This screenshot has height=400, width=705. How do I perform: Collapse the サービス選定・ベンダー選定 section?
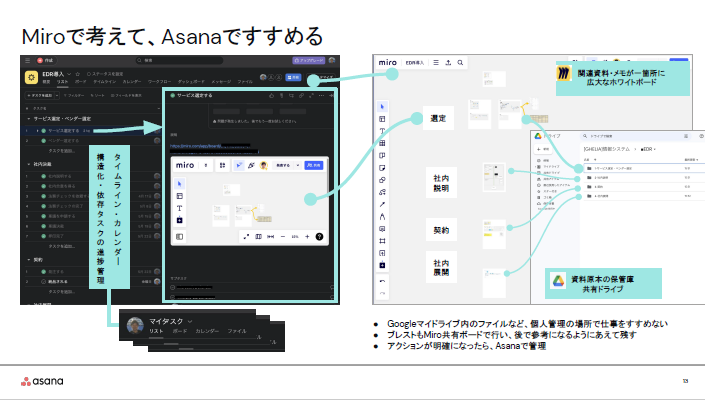[x=29, y=119]
